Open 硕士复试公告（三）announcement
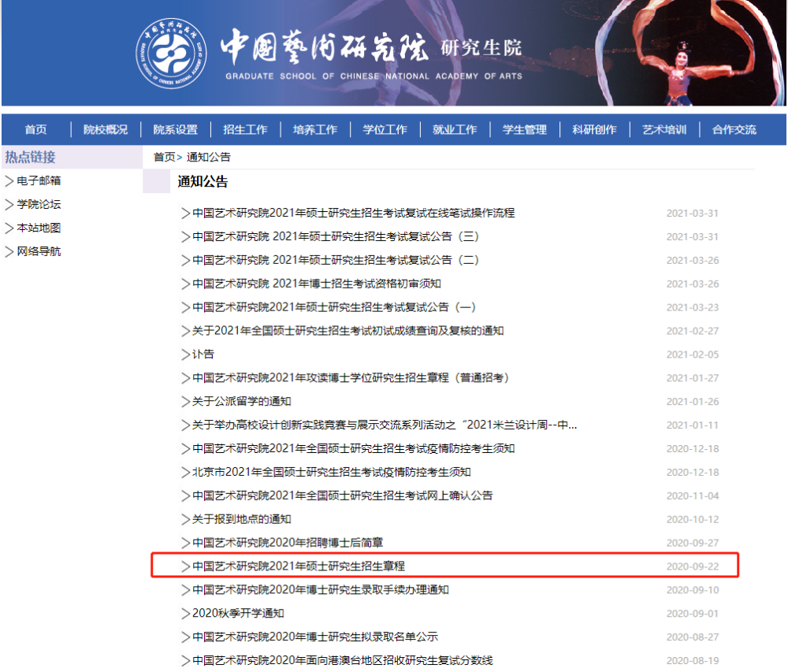Viewport: 788px width, 672px height. (336, 236)
